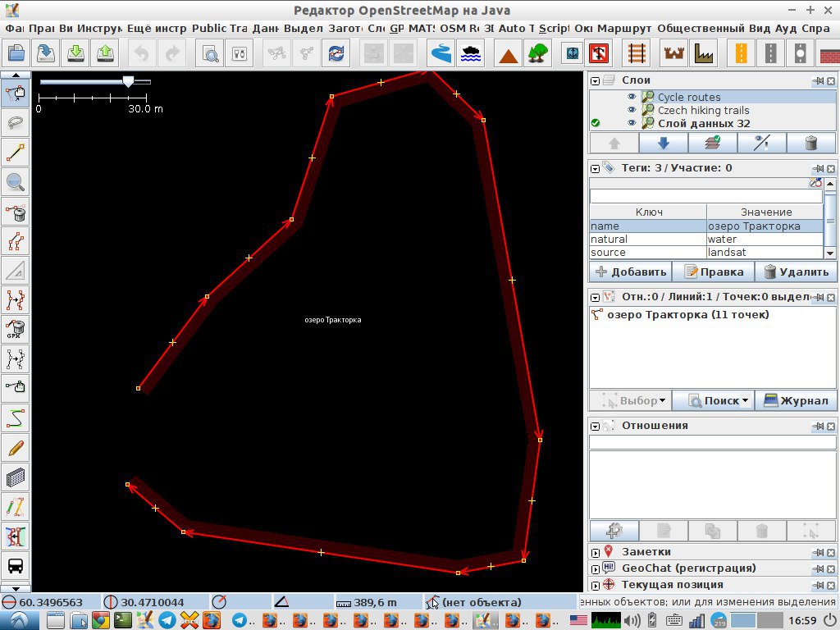Move layer down with blue arrow button
This screenshot has height=630, width=840.
(x=663, y=143)
